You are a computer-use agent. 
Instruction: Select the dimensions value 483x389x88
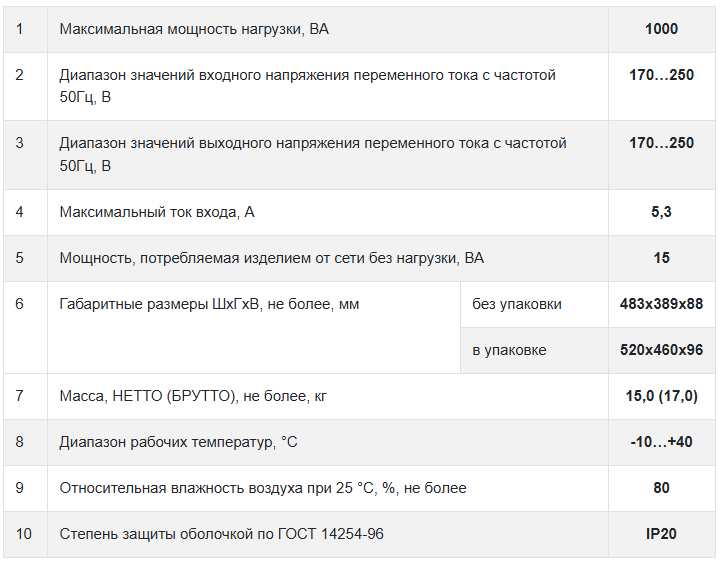661,304
